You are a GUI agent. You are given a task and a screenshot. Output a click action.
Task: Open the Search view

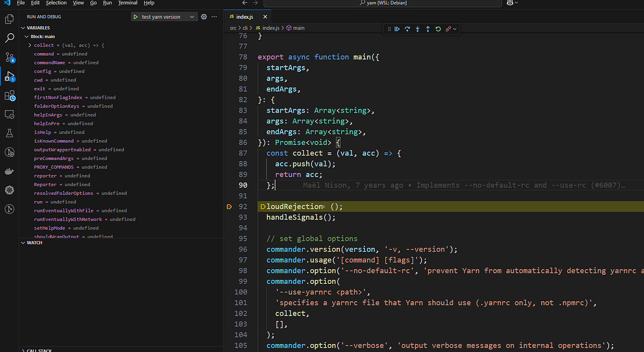(9, 38)
